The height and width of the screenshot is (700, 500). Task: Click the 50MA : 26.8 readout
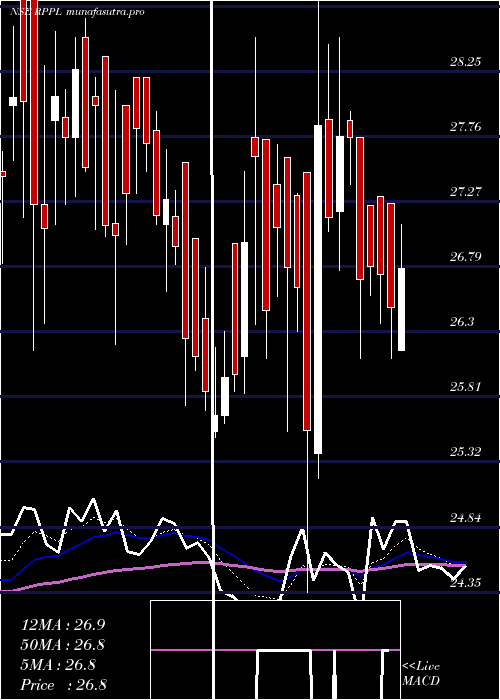[x=63, y=645]
